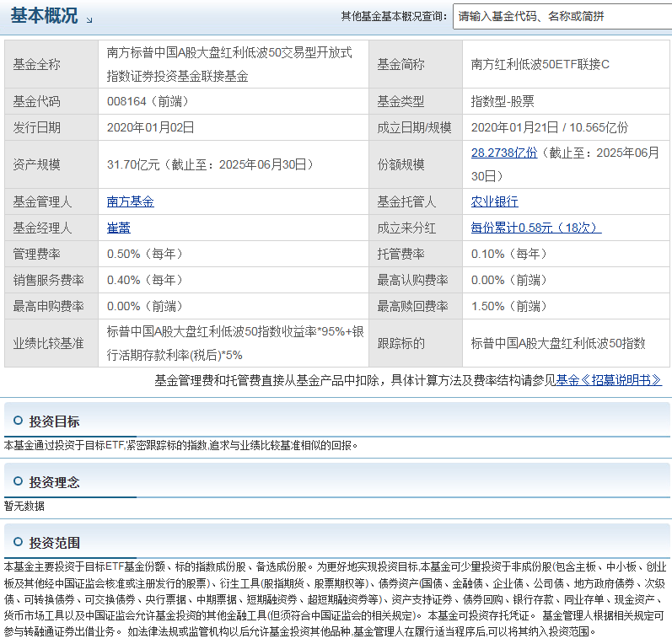This screenshot has height=644, width=672.
Task: Select fund short name 南方红利低波50ETF联接C
Action: [x=540, y=64]
